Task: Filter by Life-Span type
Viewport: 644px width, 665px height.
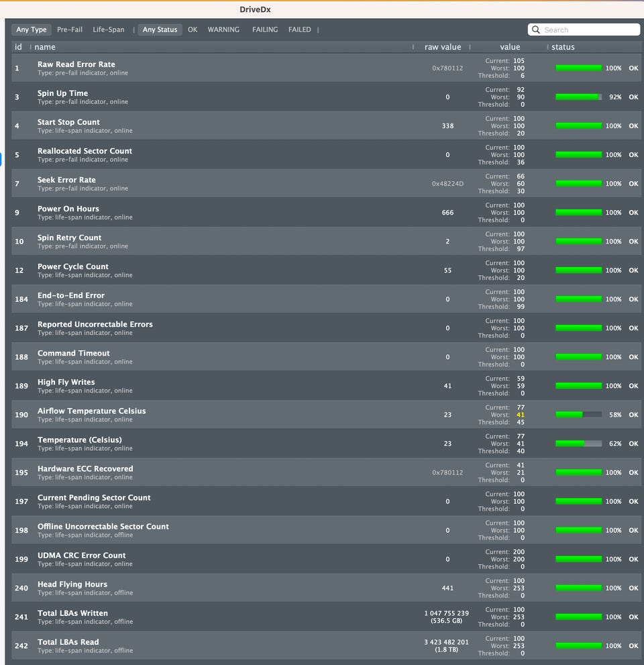Action: (109, 30)
